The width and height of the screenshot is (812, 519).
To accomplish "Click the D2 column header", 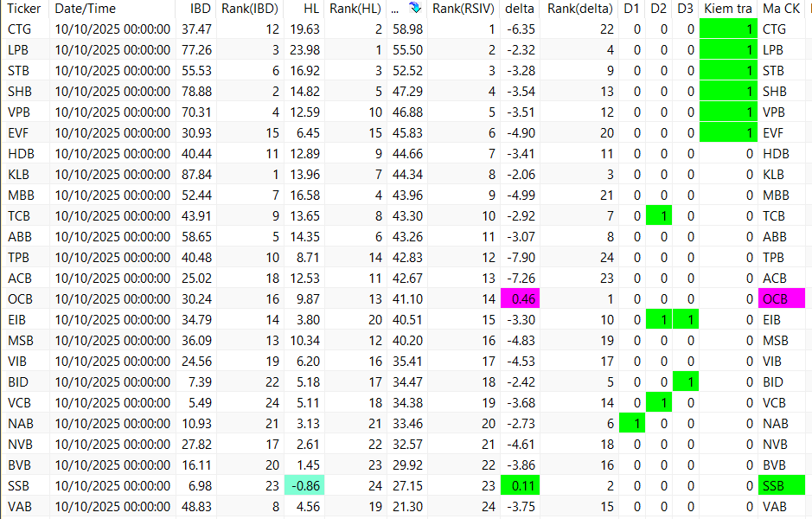I will 658,9.
